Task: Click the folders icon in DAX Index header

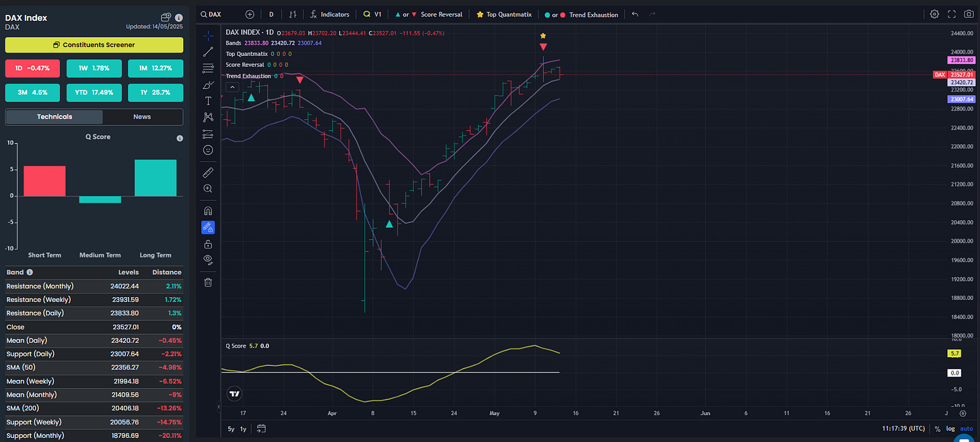Action: click(166, 18)
